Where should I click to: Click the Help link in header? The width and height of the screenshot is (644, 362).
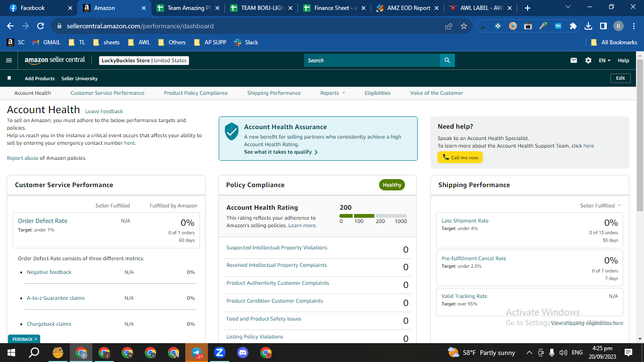click(x=623, y=60)
